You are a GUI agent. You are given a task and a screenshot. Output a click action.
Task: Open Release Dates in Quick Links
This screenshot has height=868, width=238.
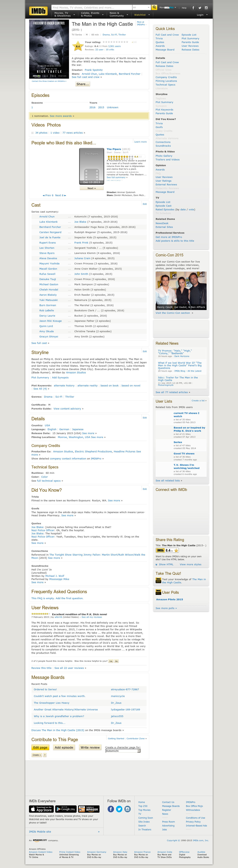point(190,50)
